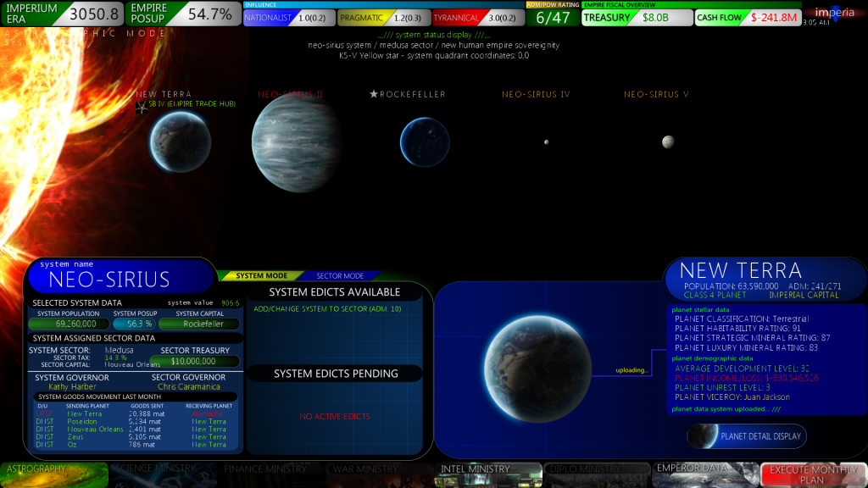The image size is (868, 488).
Task: Click the Planet Strategic Mineral Rating line
Action: click(753, 337)
